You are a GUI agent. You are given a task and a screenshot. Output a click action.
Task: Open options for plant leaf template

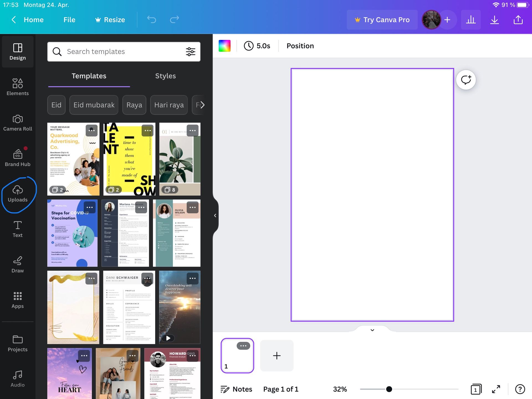(x=193, y=131)
